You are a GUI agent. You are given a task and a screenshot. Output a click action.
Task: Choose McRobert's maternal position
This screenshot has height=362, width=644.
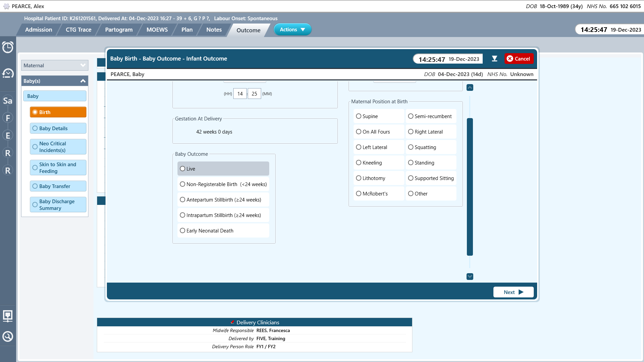click(379, 193)
